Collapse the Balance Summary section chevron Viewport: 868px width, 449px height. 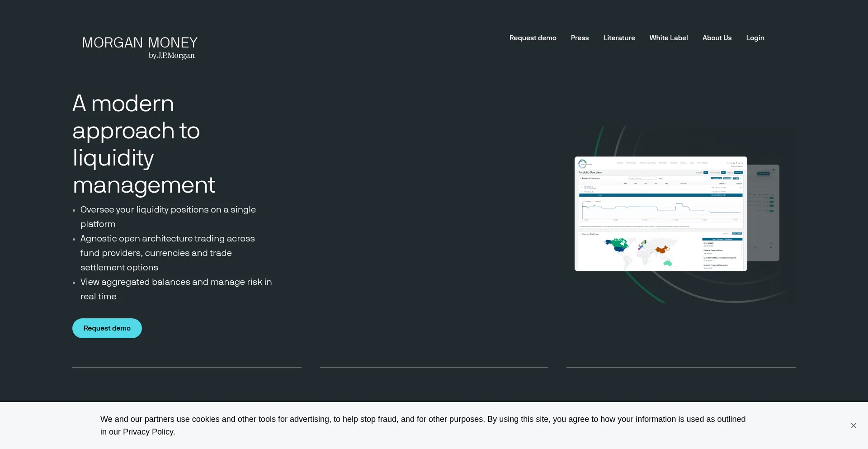580,179
